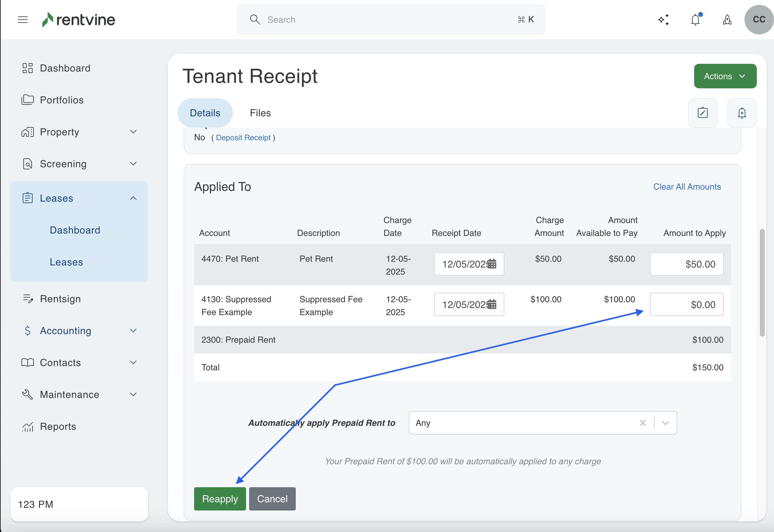Click the add reminder bell icon
Image resolution: width=774 pixels, height=532 pixels.
pyautogui.click(x=742, y=113)
